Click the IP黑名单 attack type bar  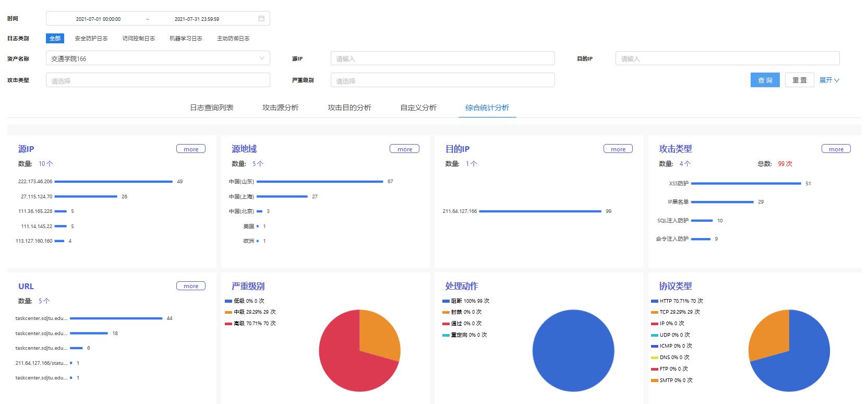point(722,202)
